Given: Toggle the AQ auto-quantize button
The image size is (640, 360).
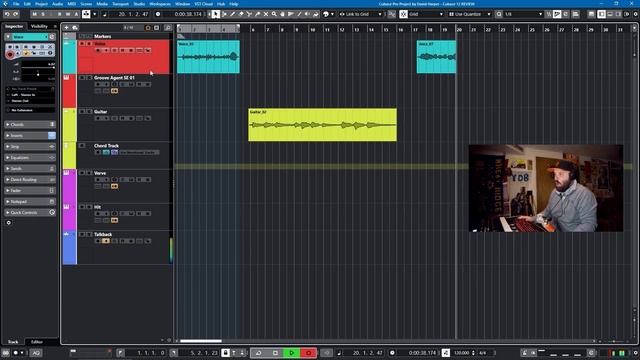Looking at the screenshot, I should (x=36, y=353).
